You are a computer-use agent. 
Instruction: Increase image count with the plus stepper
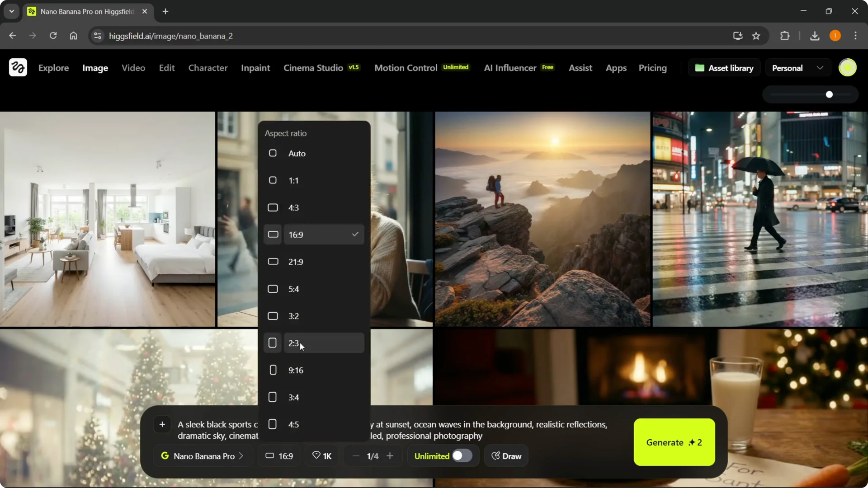(x=391, y=455)
